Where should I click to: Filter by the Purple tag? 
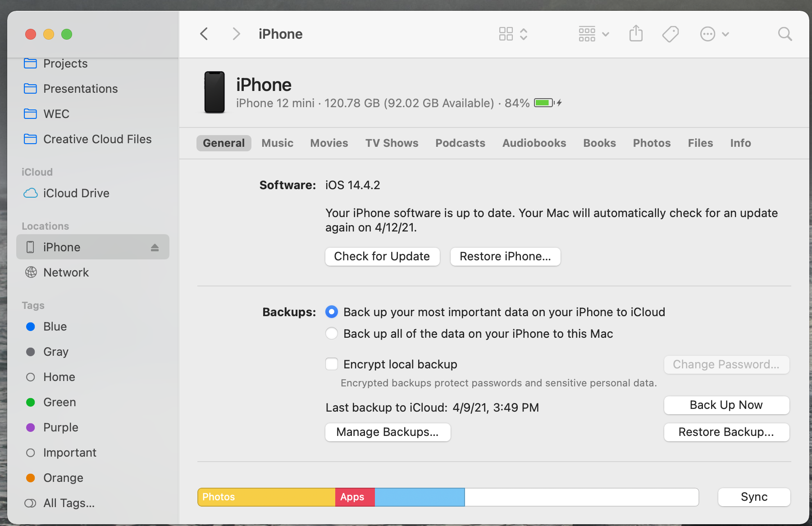(x=93, y=427)
